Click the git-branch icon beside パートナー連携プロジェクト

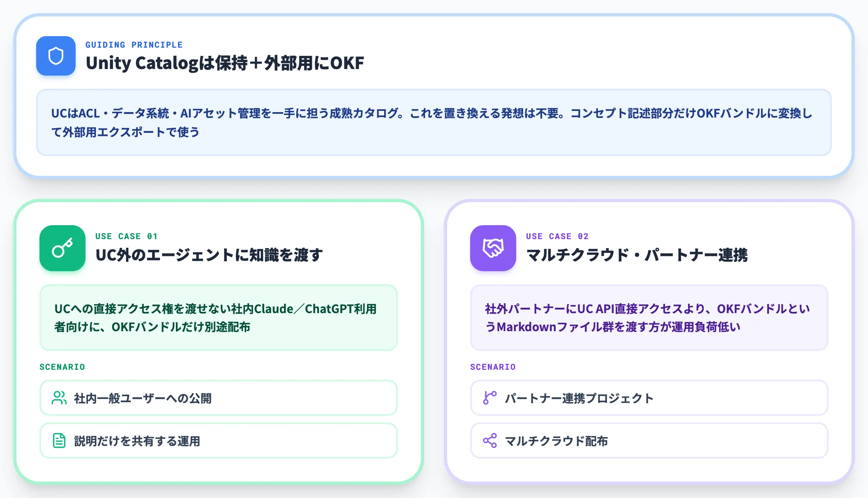coord(490,398)
